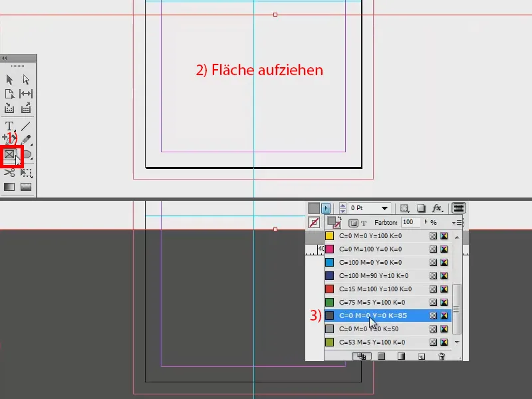Open the fx effects menu
532x399 pixels.
438,208
